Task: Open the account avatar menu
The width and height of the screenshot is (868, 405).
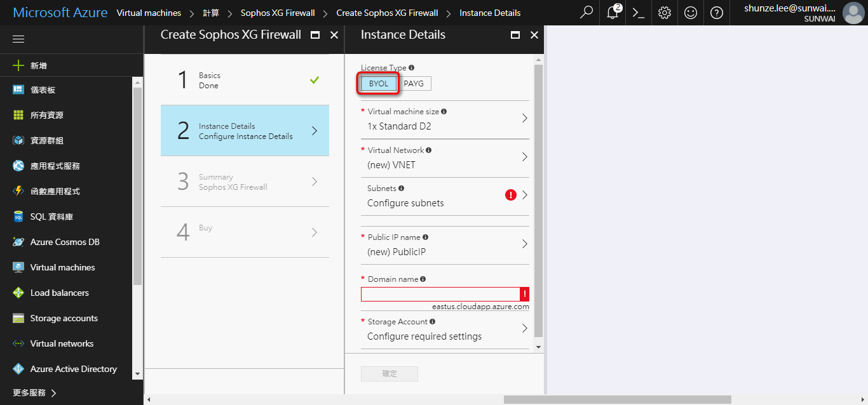Action: click(x=853, y=13)
